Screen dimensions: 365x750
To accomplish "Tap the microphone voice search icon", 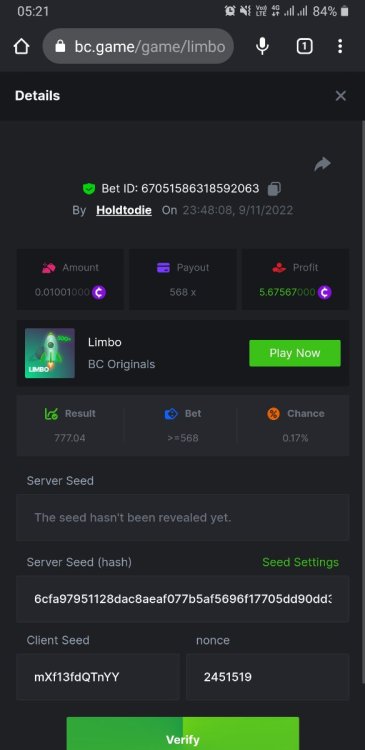I will coord(262,46).
